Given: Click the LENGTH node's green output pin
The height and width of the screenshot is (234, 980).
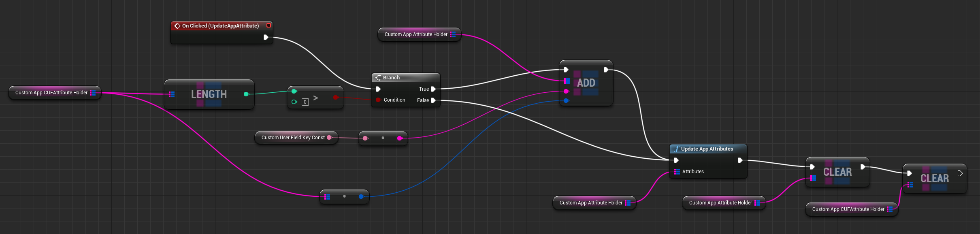Looking at the screenshot, I should [x=246, y=94].
